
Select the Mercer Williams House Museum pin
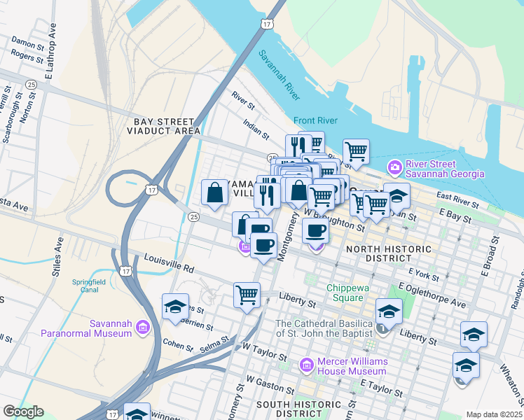(306, 366)
